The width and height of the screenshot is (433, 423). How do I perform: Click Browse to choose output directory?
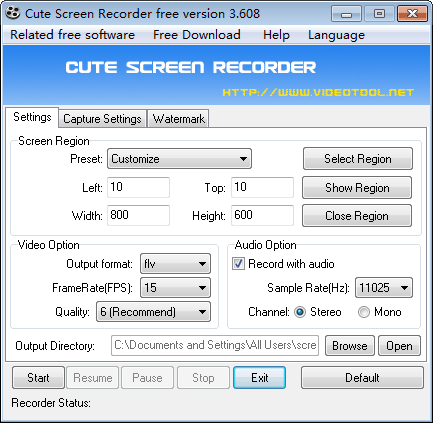coord(350,346)
